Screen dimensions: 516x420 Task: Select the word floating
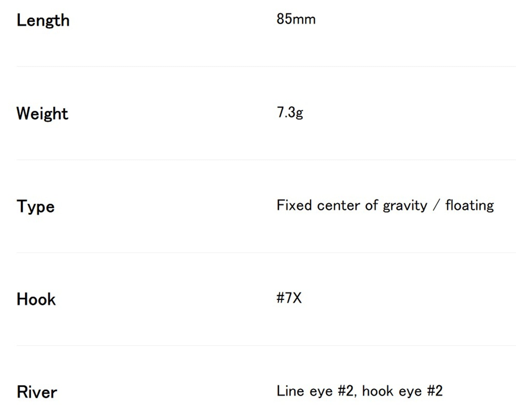pos(470,206)
